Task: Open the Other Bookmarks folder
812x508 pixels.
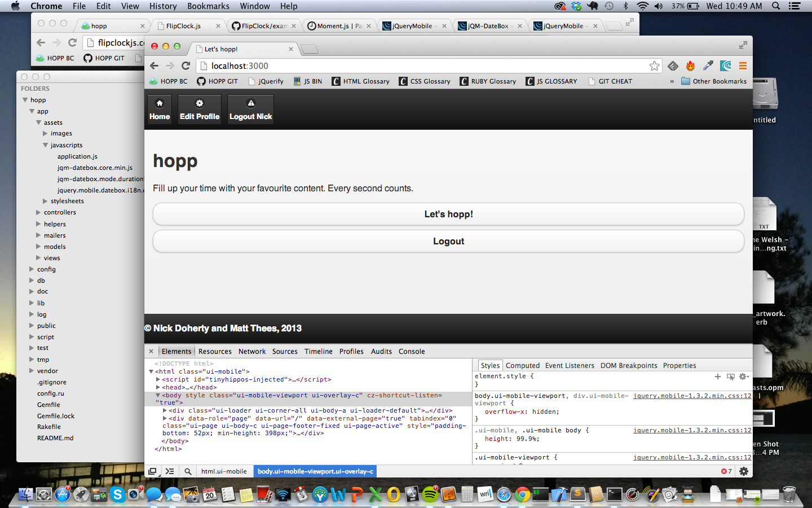Action: point(714,81)
